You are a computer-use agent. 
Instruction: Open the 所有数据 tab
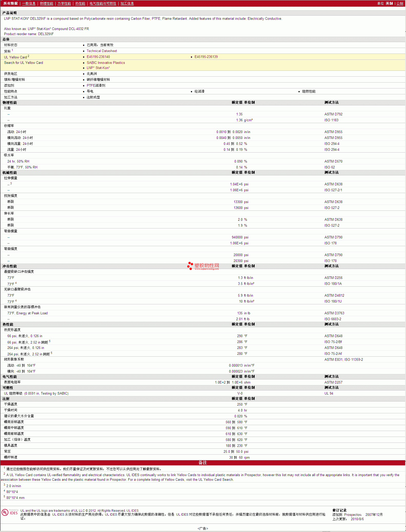pyautogui.click(x=11, y=3)
